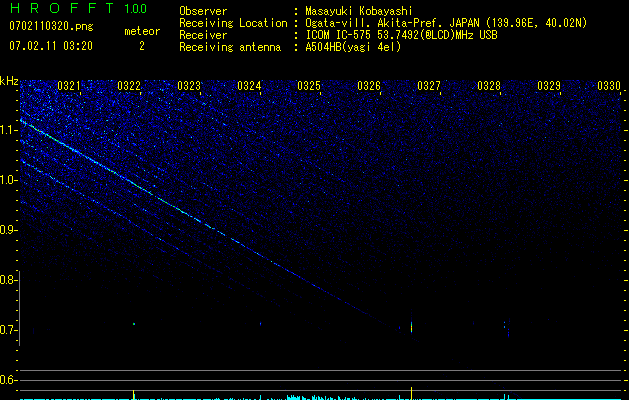The width and height of the screenshot is (629, 400).
Task: Click the 'Receiver' field label
Action: click(203, 35)
